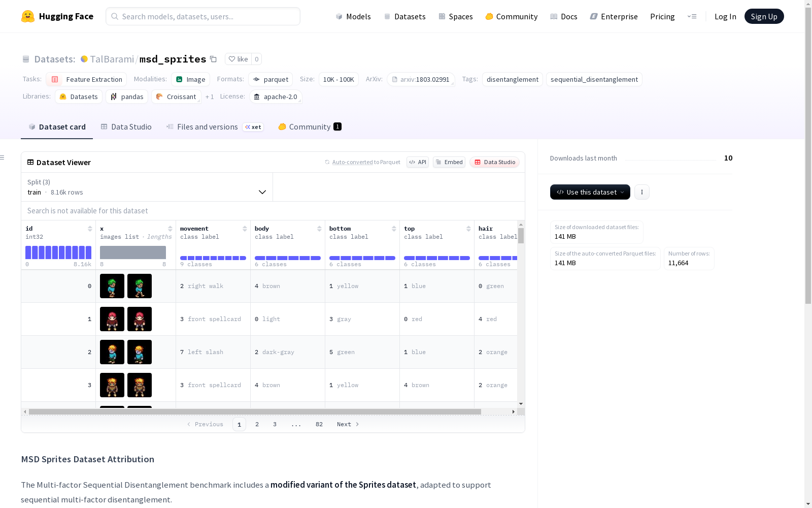Select the Feature Extraction task tag
Viewport: 812px width, 508px height.
point(86,79)
